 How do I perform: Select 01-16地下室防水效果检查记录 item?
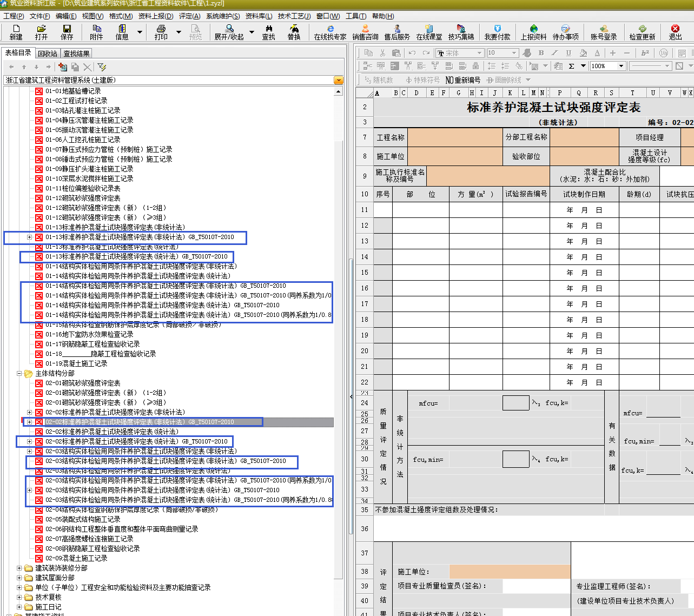[89, 334]
